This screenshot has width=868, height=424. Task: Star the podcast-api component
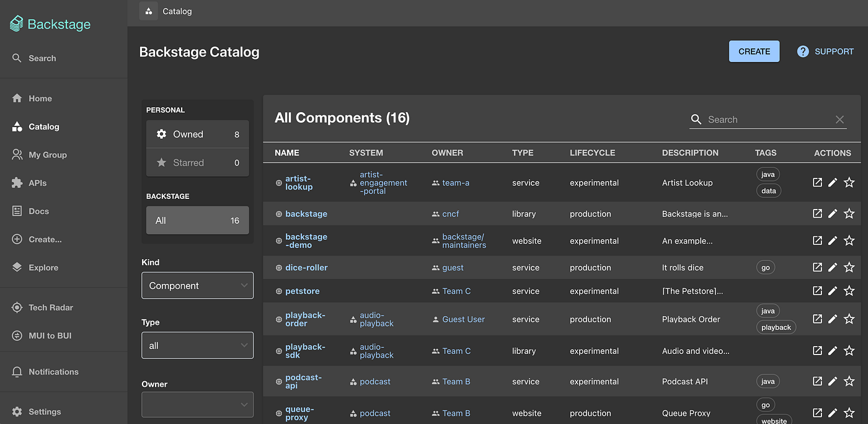849,381
